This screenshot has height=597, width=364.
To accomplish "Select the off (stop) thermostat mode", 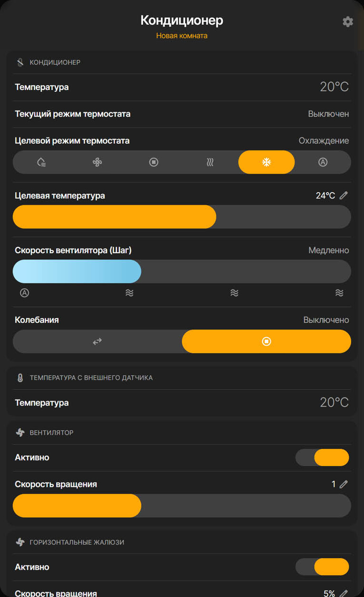I will [x=154, y=162].
